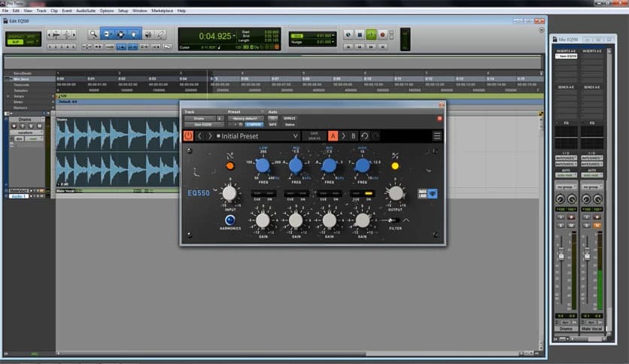Open the Marketplace menu

pos(162,11)
